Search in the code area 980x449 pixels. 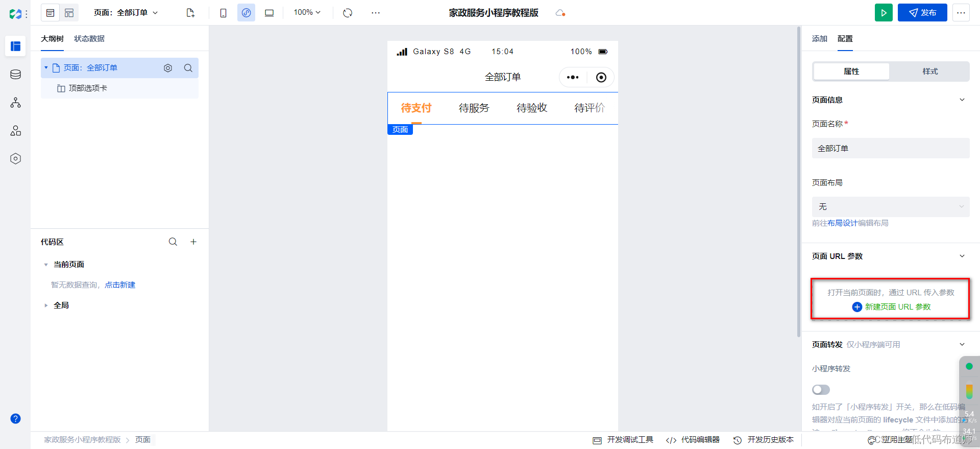[x=173, y=242]
